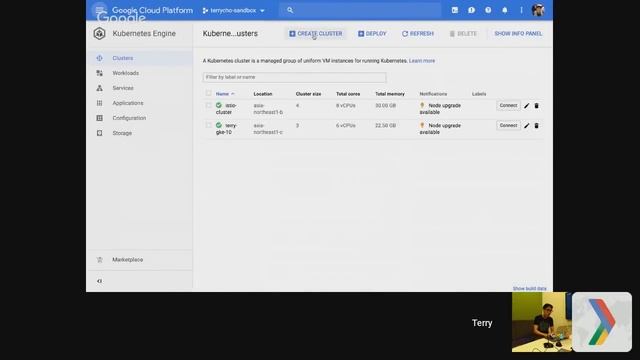Click terry-gke-10 node upgrade lightbulb icon
Screen dimensions: 640x360
422,125
